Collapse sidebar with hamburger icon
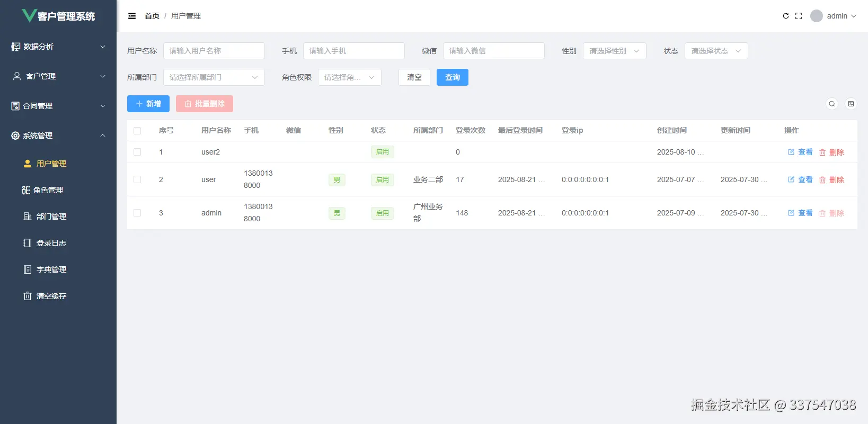The image size is (868, 424). (x=132, y=16)
